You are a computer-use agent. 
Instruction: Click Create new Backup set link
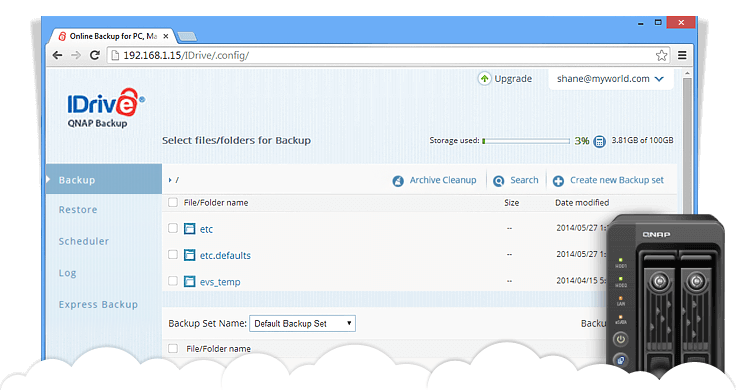click(616, 180)
